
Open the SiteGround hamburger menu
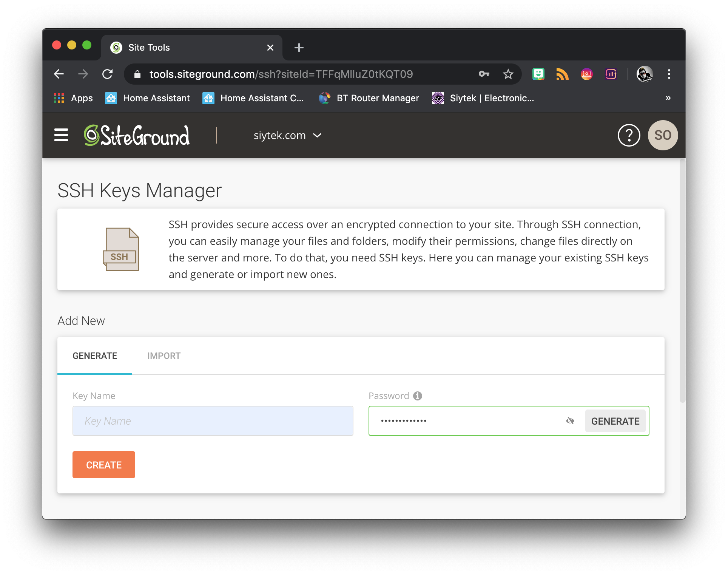pyautogui.click(x=61, y=135)
